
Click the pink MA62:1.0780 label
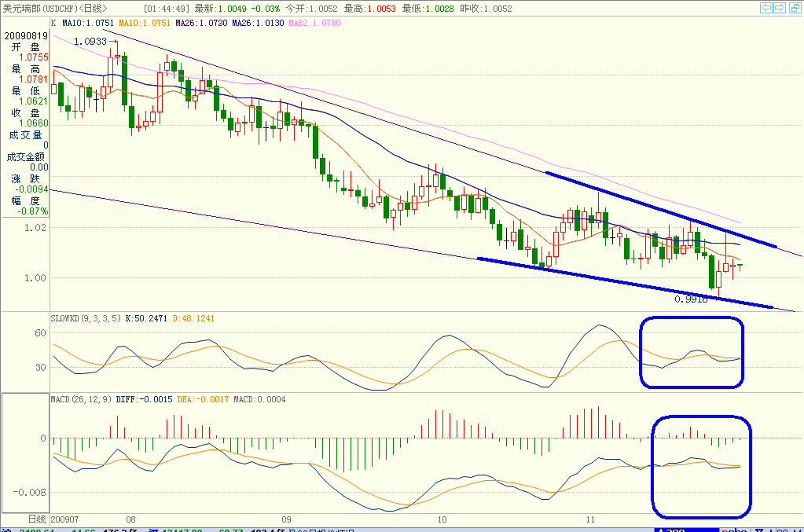point(314,23)
